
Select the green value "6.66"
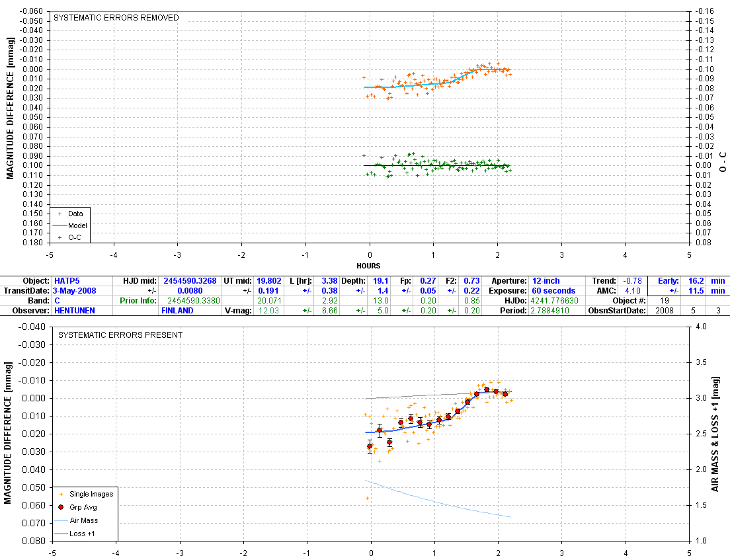pos(330,311)
